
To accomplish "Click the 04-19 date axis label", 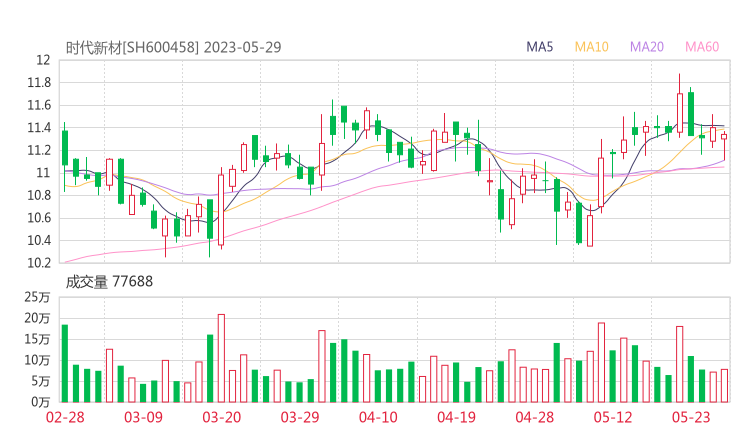I will pyautogui.click(x=456, y=417).
